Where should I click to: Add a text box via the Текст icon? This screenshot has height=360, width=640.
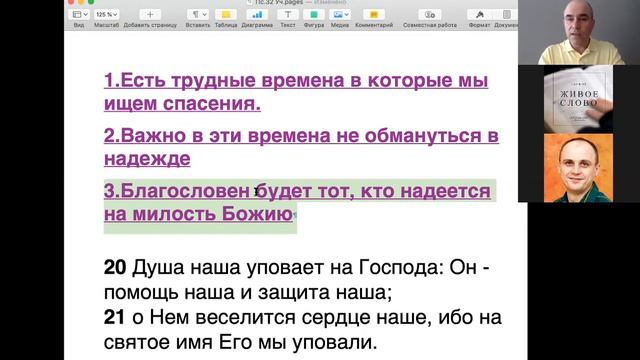[288, 15]
